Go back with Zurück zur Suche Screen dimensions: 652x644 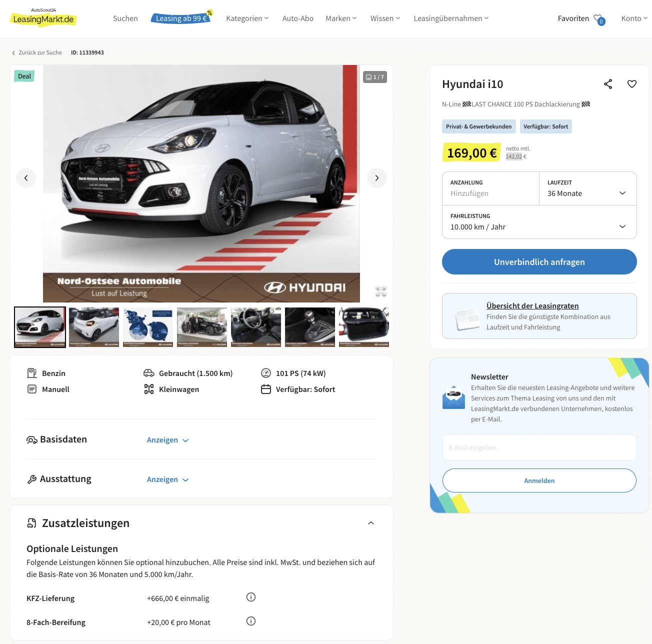click(x=37, y=52)
